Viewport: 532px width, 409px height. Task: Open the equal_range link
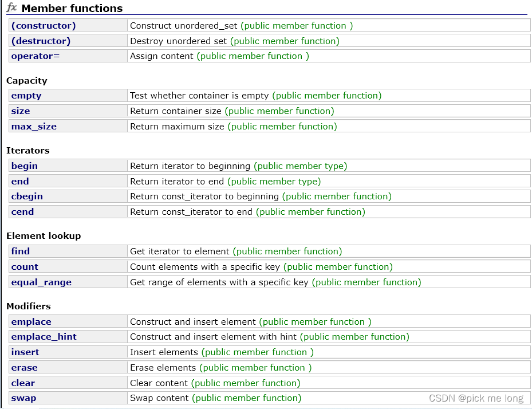coord(41,282)
